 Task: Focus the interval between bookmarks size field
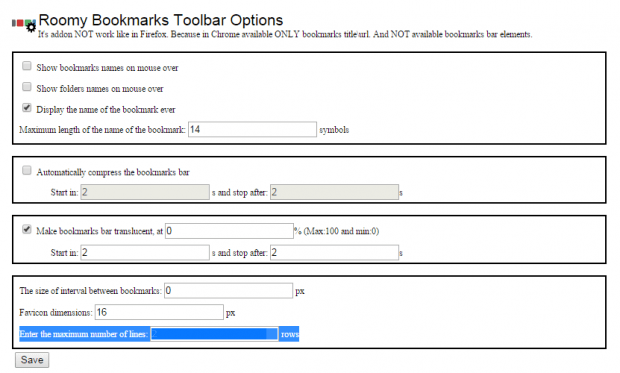point(229,291)
